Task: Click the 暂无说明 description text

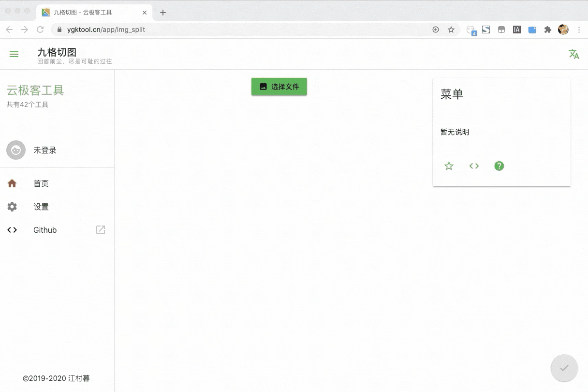Action: (x=455, y=132)
